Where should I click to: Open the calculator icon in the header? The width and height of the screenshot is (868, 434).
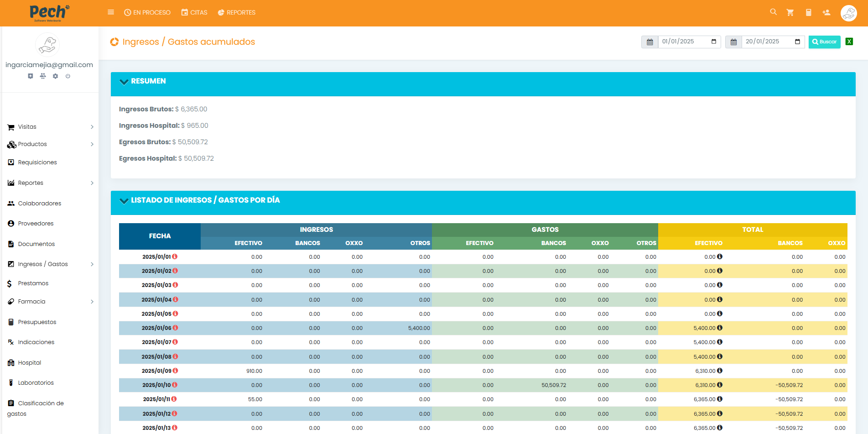[x=808, y=13]
